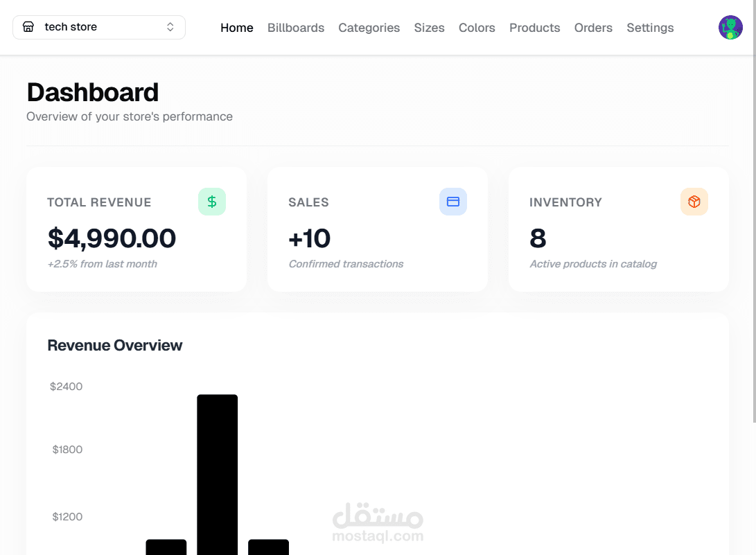Go to the Categories page

(369, 28)
